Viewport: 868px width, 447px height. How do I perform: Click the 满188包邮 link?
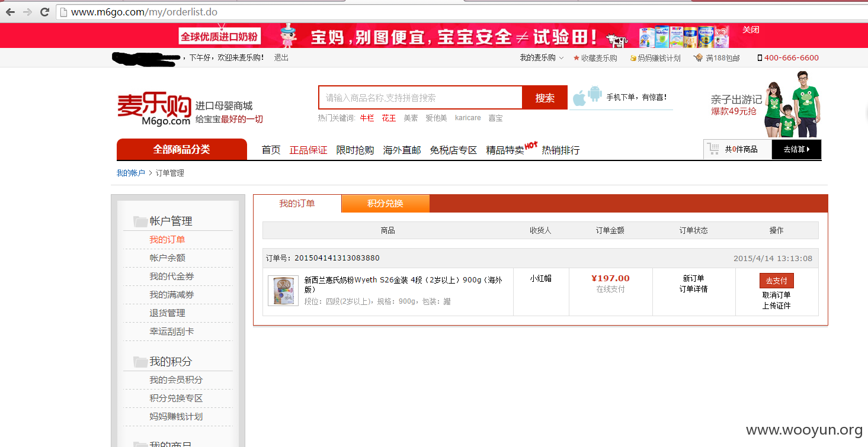(717, 58)
